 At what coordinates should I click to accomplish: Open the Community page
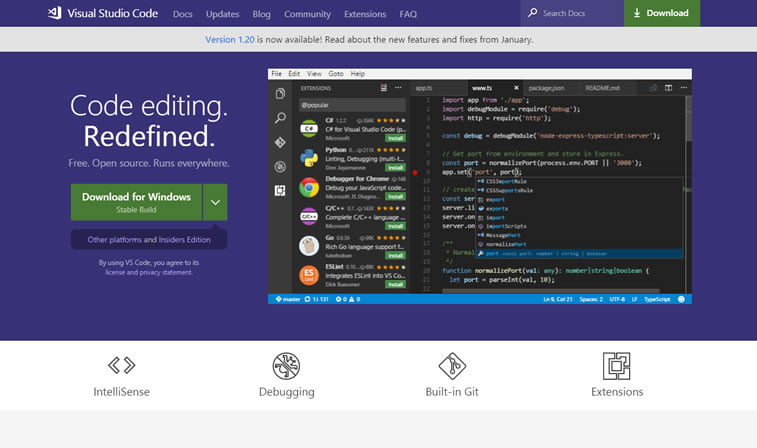(308, 14)
